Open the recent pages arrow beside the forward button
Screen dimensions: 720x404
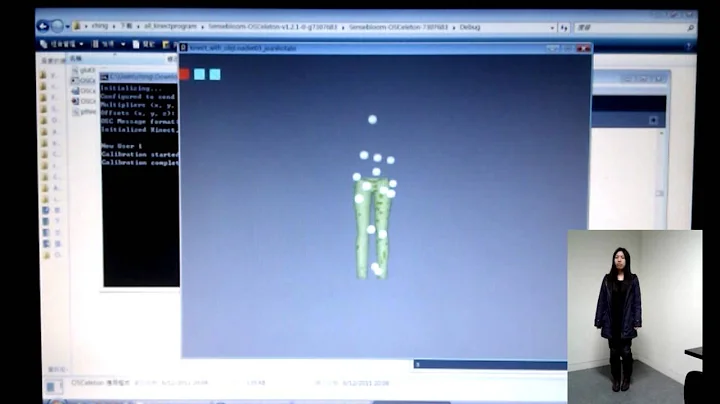(67, 27)
